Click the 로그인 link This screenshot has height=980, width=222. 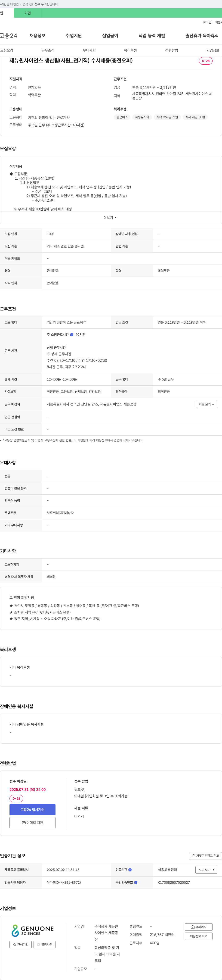[x=207, y=22]
